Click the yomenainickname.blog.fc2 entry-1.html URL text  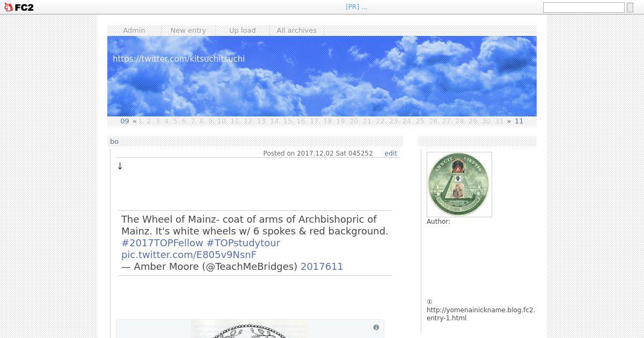click(x=481, y=314)
